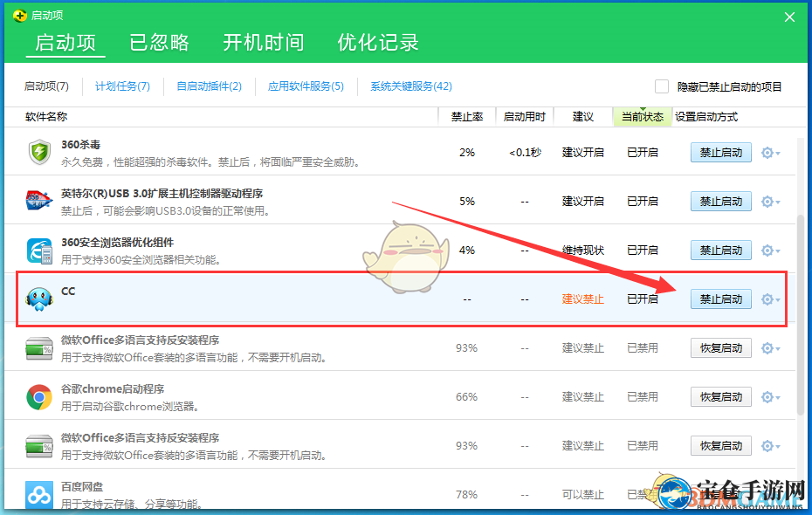Click 禁止启动 for 360杀毒
812x515 pixels.
[721, 153]
